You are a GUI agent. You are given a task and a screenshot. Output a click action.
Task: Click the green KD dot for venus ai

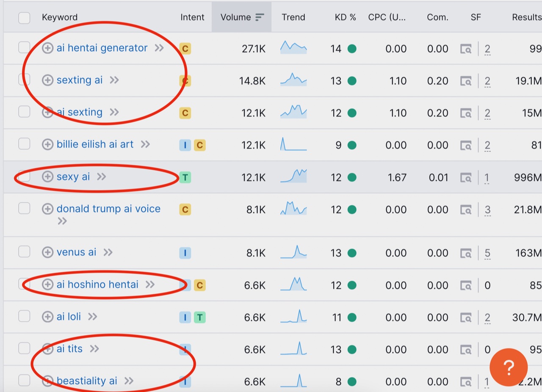tap(352, 253)
